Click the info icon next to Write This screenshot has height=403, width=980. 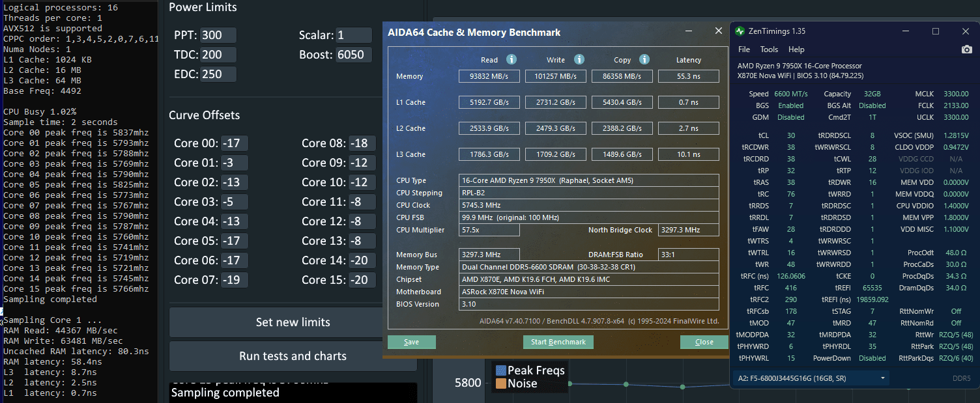tap(579, 59)
